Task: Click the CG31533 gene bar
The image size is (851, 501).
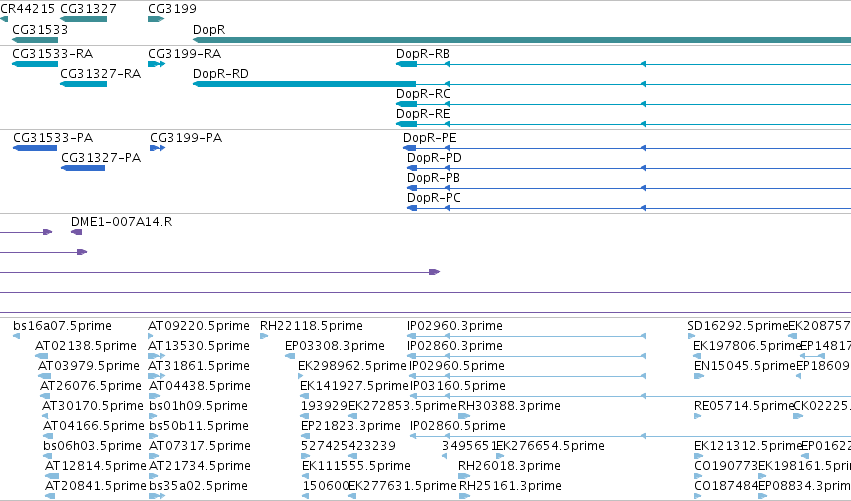Action: [35, 40]
